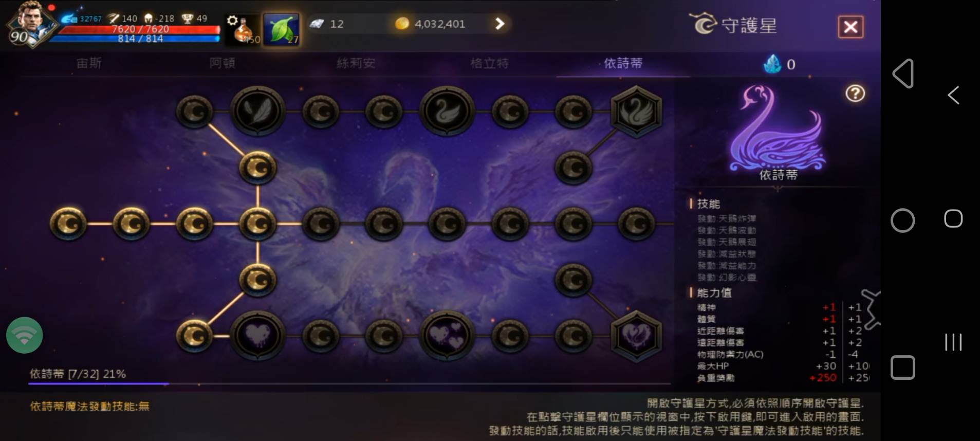Screen dimensions: 980x441
Task: Tap the hexagonal swan wings node
Action: click(x=636, y=111)
